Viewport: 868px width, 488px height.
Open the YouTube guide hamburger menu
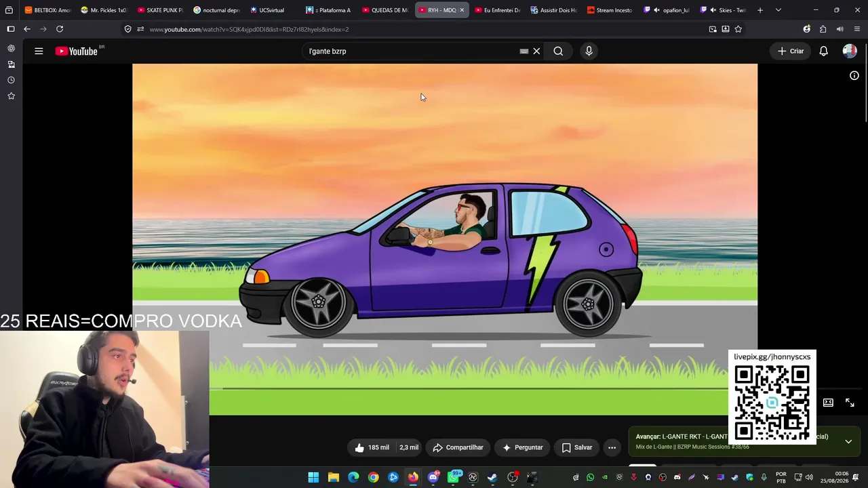coord(39,51)
